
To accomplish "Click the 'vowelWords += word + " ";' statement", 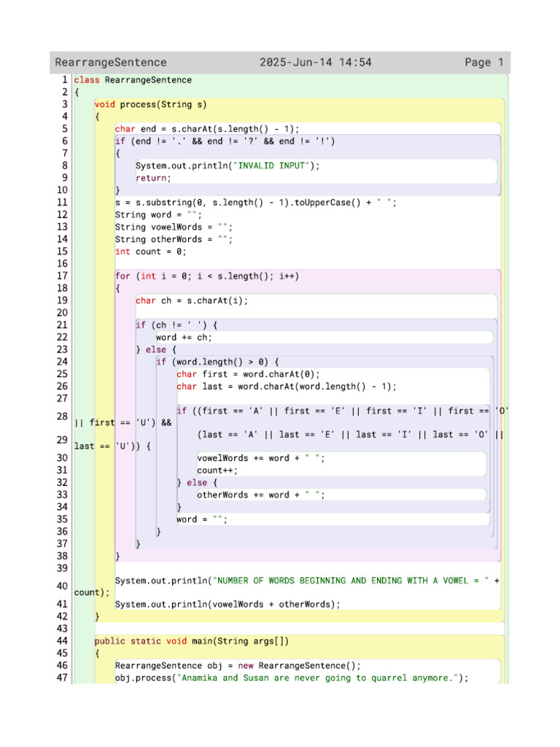I will click(261, 458).
